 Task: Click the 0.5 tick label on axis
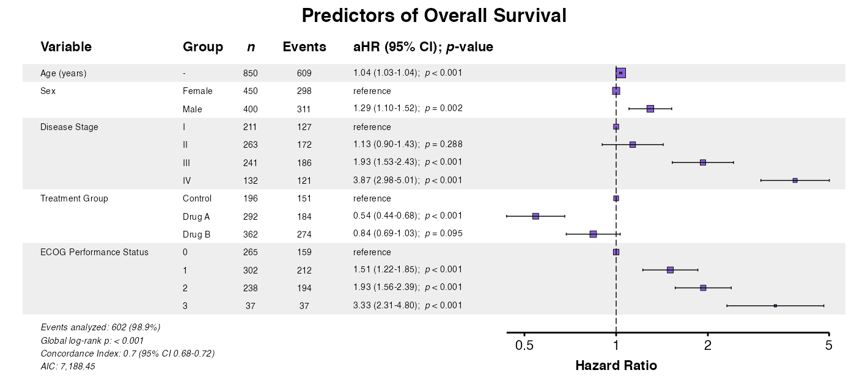tap(524, 346)
